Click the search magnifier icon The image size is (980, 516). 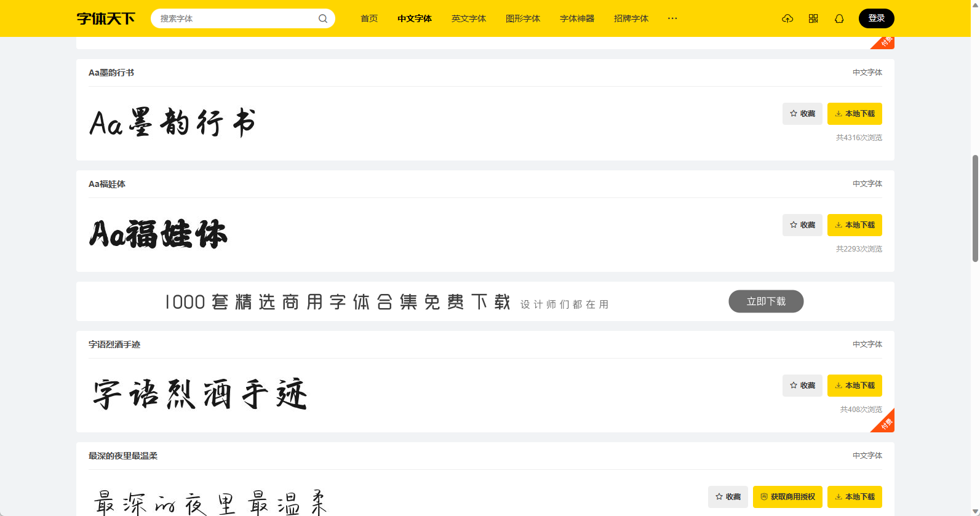click(322, 18)
